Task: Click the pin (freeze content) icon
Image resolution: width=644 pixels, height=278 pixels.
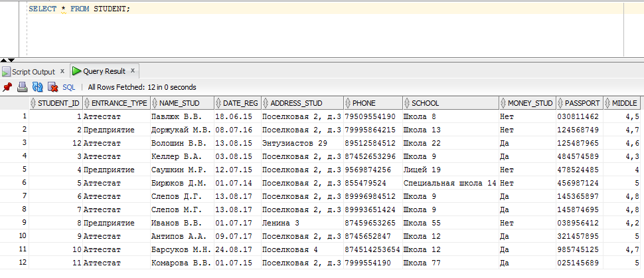Action: point(7,86)
